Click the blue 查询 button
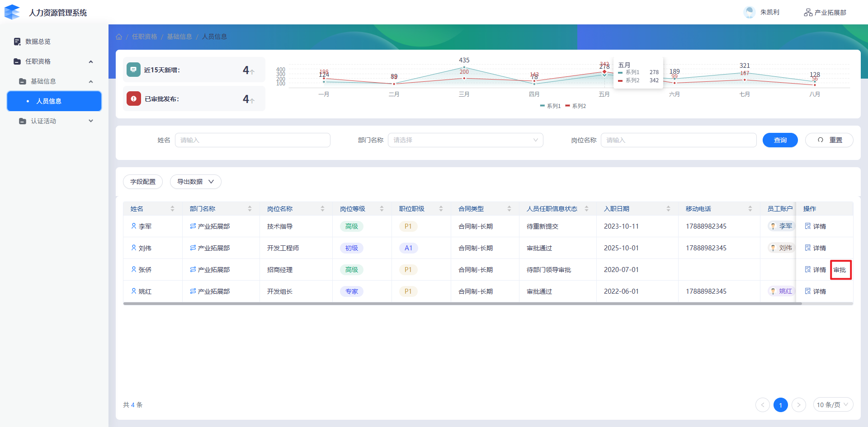Image resolution: width=868 pixels, height=427 pixels. click(x=780, y=140)
